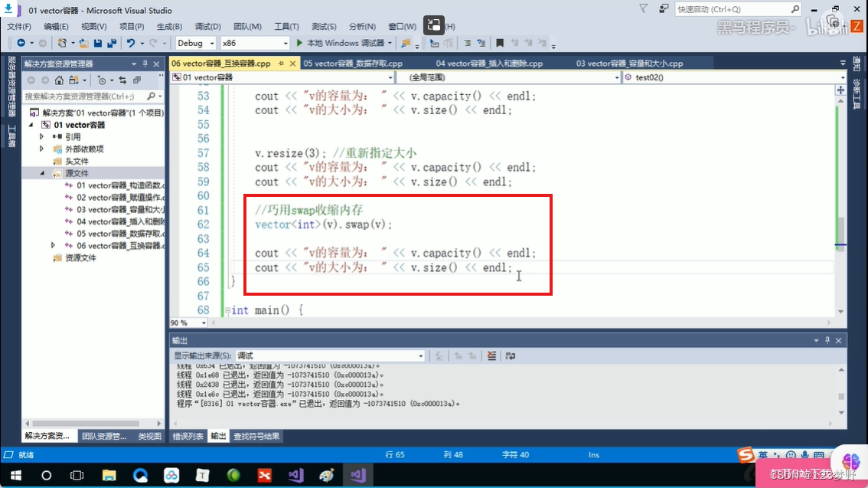Collapse the 01 vector容器 project node
The height and width of the screenshot is (488, 868).
pyautogui.click(x=31, y=125)
